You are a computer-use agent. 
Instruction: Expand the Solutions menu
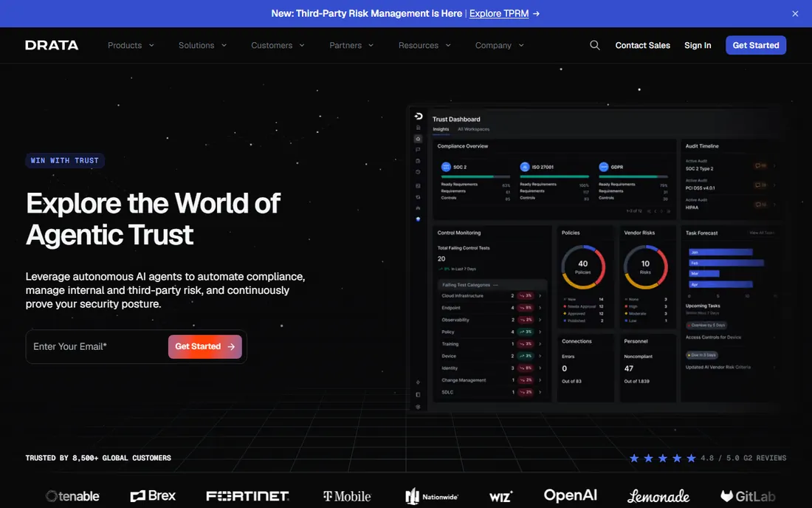pyautogui.click(x=202, y=46)
